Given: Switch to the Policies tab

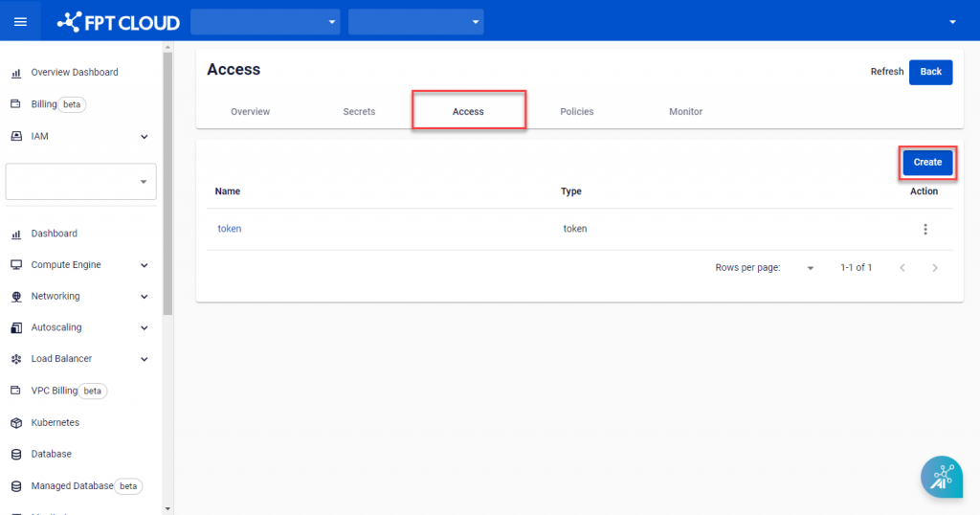Looking at the screenshot, I should coord(576,112).
